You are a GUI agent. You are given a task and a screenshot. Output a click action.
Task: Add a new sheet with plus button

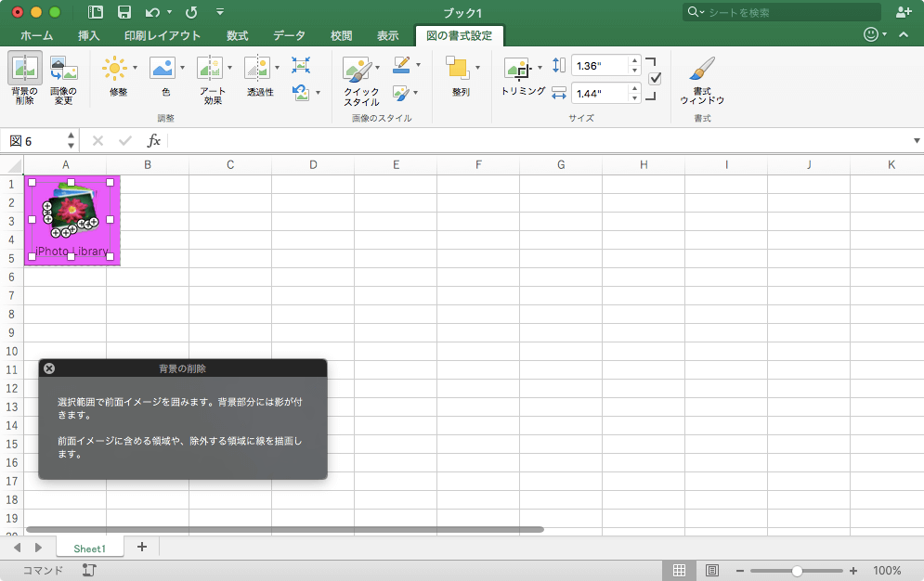142,547
